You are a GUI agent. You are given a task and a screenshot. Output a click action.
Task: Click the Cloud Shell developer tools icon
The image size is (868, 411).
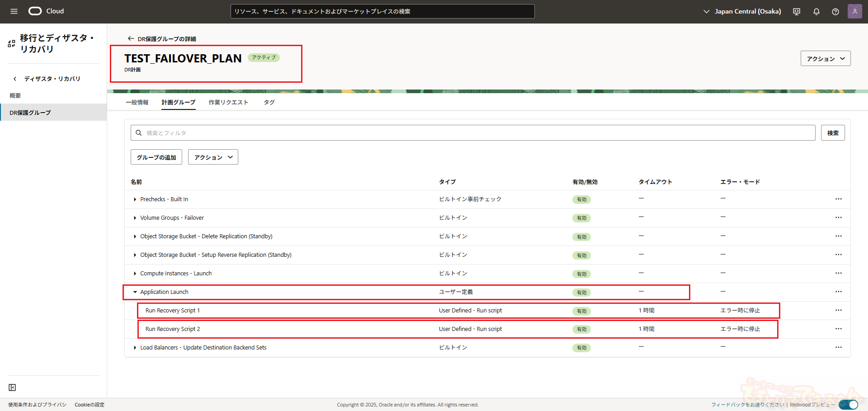(x=797, y=12)
